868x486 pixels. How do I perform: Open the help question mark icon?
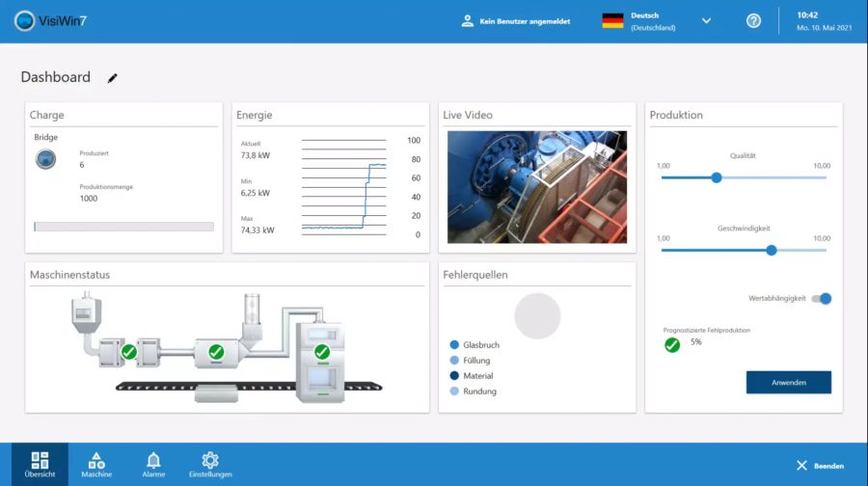753,21
